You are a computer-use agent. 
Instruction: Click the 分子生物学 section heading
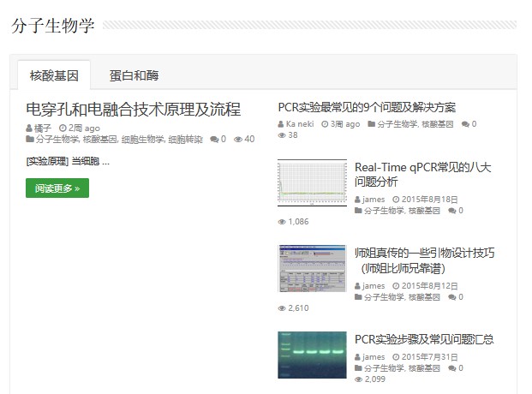[x=53, y=26]
